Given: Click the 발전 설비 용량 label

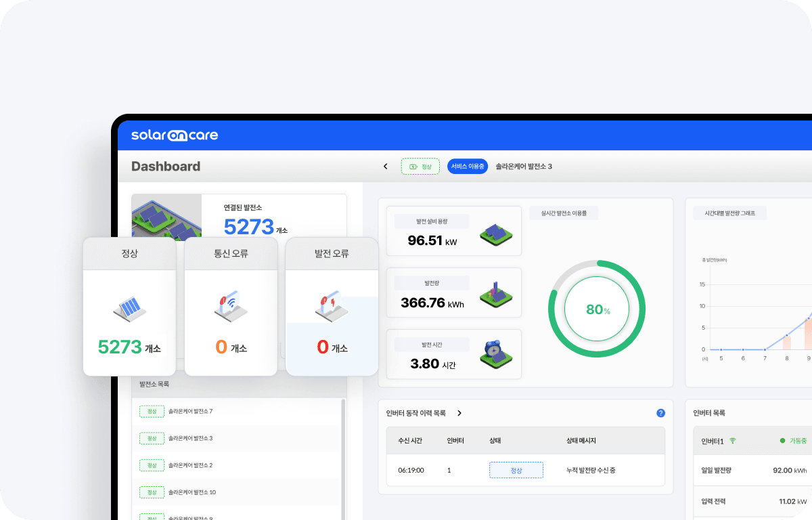Looking at the screenshot, I should 432,221.
